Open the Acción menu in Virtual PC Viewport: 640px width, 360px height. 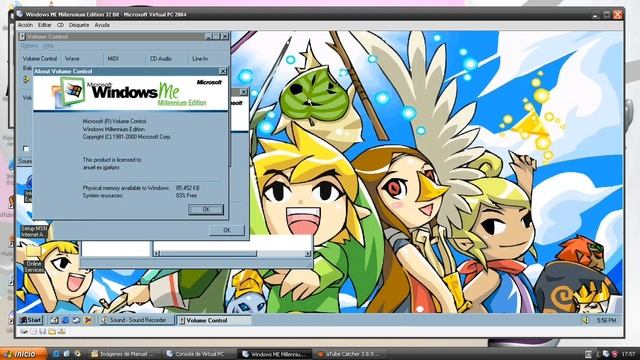pyautogui.click(x=25, y=25)
